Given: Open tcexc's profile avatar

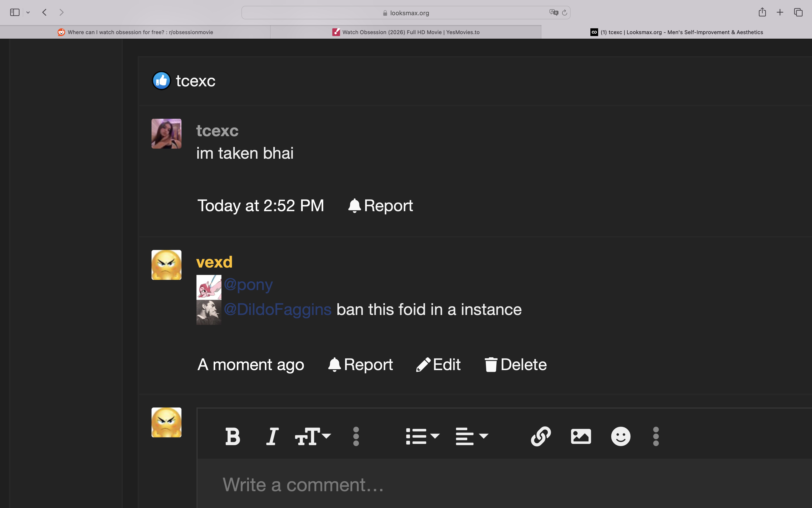Looking at the screenshot, I should 167,134.
